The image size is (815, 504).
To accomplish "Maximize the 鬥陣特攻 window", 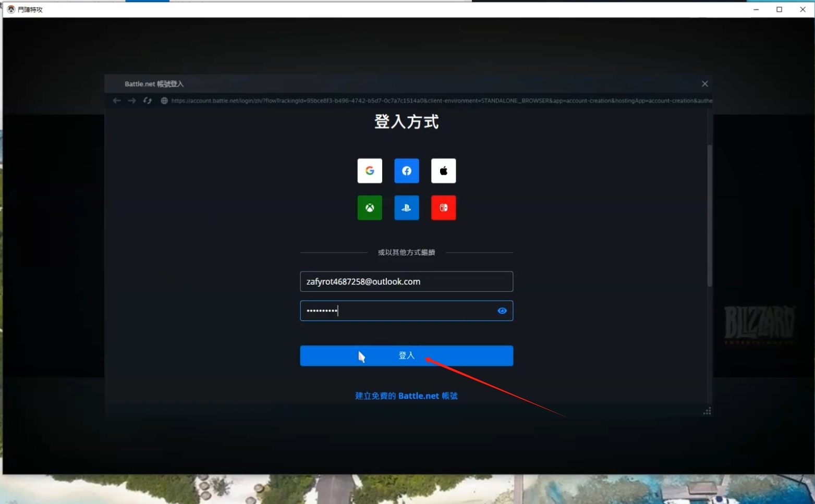I will [x=780, y=9].
